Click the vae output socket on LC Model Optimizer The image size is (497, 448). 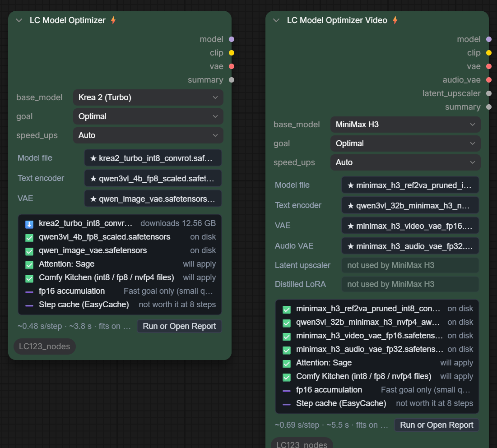click(x=232, y=66)
